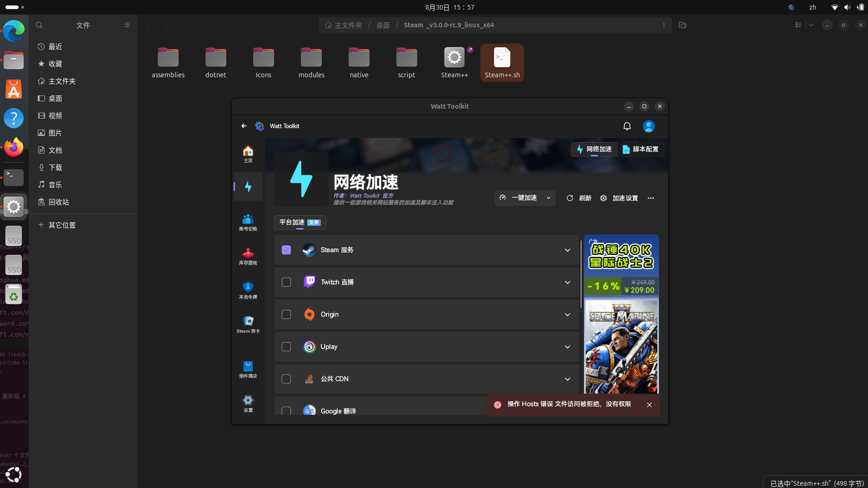The width and height of the screenshot is (868, 488).
Task: Click the acceleration list vertical scrollbar
Action: (581, 274)
